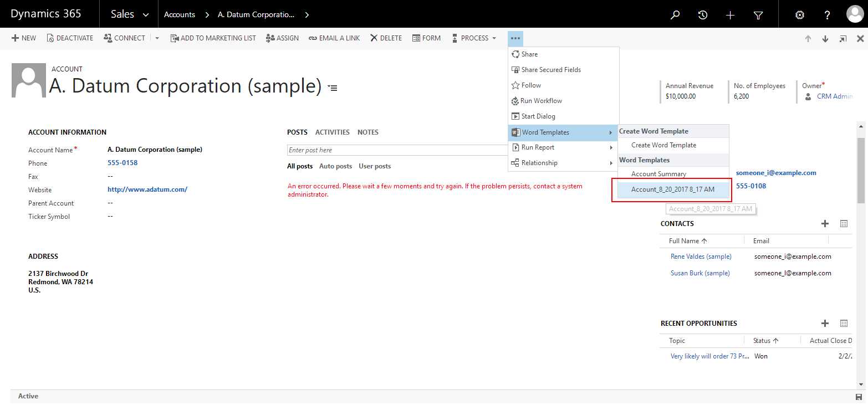The image size is (868, 405).
Task: Expand the Relationship submenu
Action: click(564, 163)
